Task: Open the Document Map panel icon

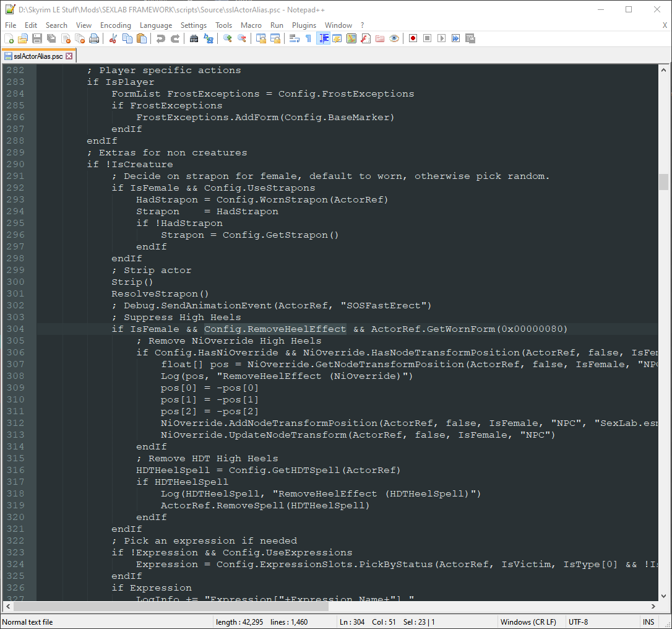Action: point(351,38)
